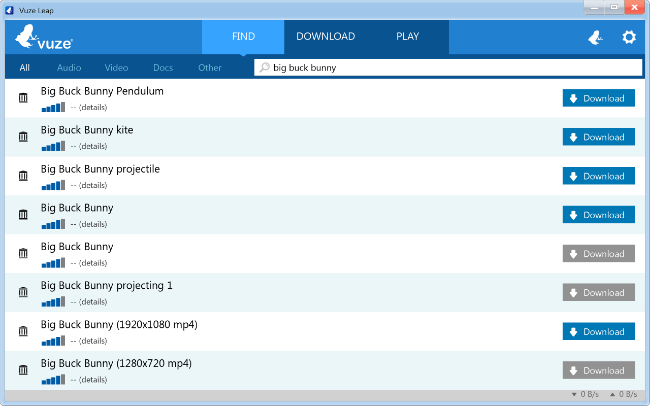Click file type icon for Big Buck Bunny projecting 1
The height and width of the screenshot is (406, 650).
coord(23,292)
